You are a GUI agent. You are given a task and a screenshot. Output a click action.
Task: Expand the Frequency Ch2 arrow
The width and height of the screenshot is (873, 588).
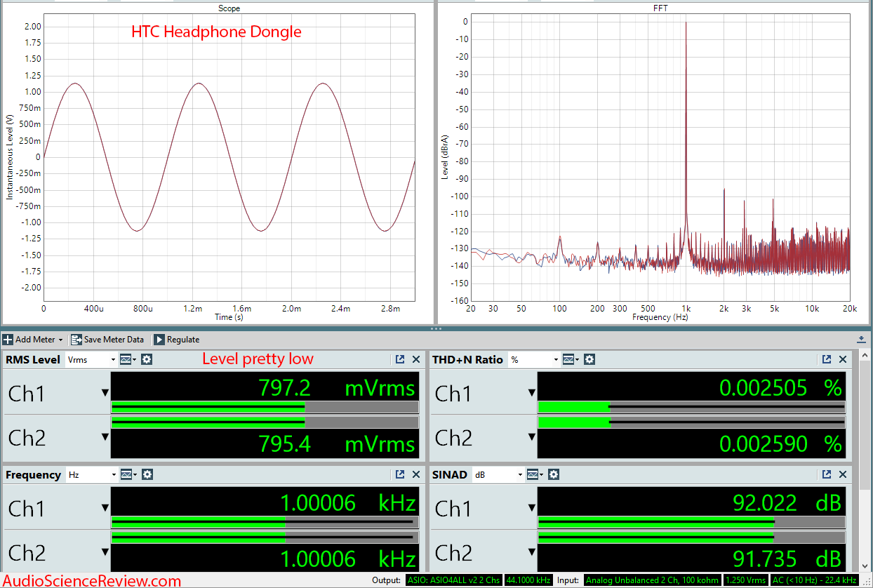pyautogui.click(x=105, y=552)
